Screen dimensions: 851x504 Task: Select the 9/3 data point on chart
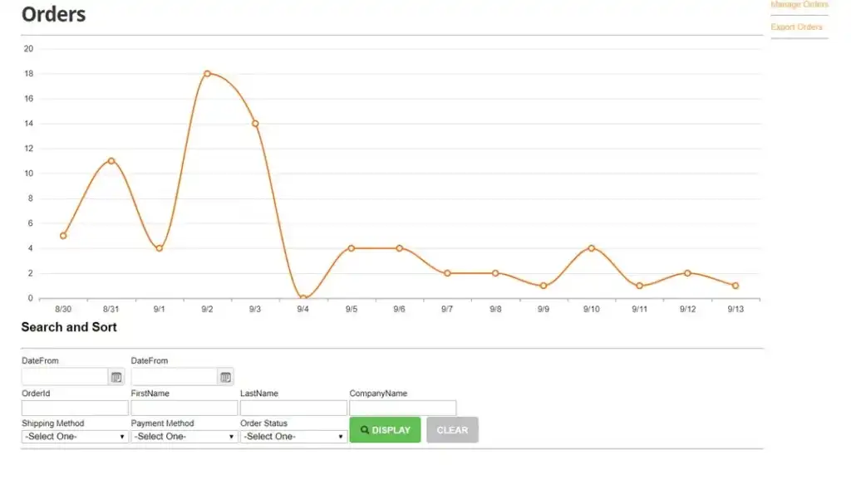point(255,124)
